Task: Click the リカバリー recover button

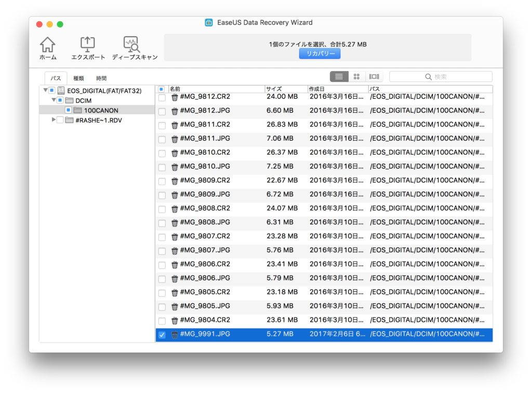Action: click(320, 53)
